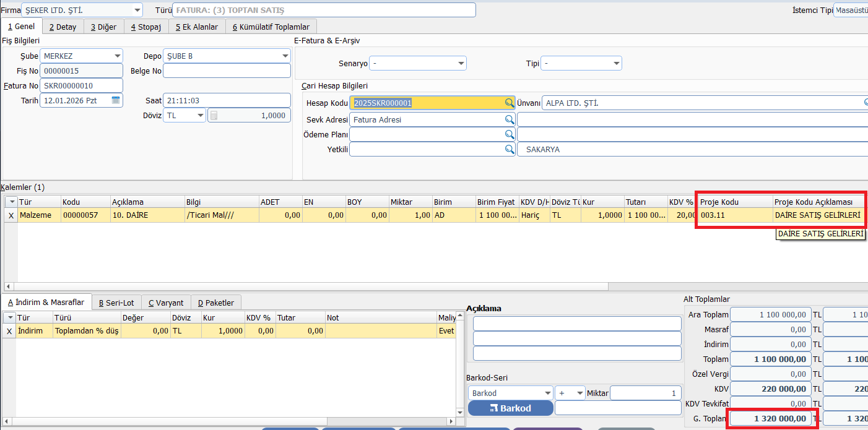Screen dimensions: 868x430
Task: Open the Tarih calendar picker icon
Action: [116, 100]
